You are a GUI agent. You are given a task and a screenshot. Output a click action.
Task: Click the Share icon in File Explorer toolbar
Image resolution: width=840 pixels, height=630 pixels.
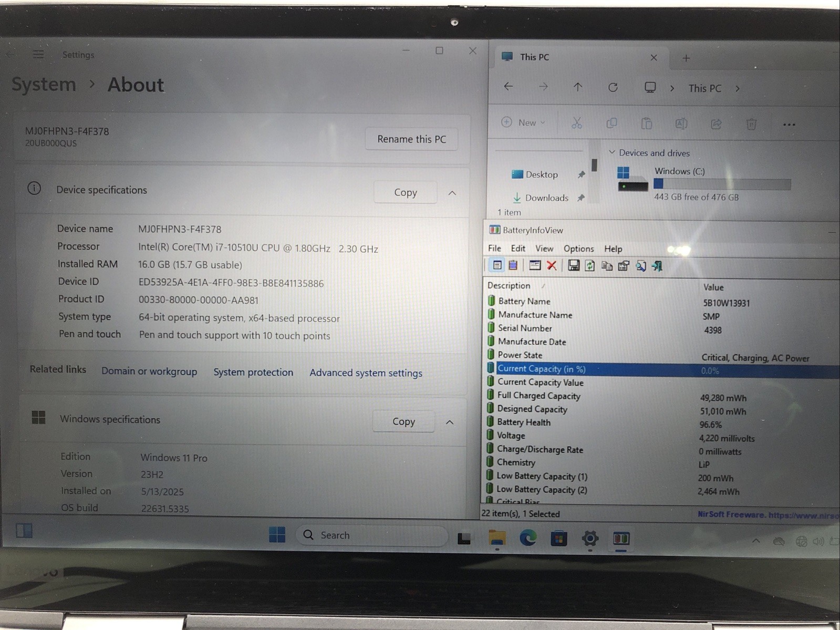716,124
